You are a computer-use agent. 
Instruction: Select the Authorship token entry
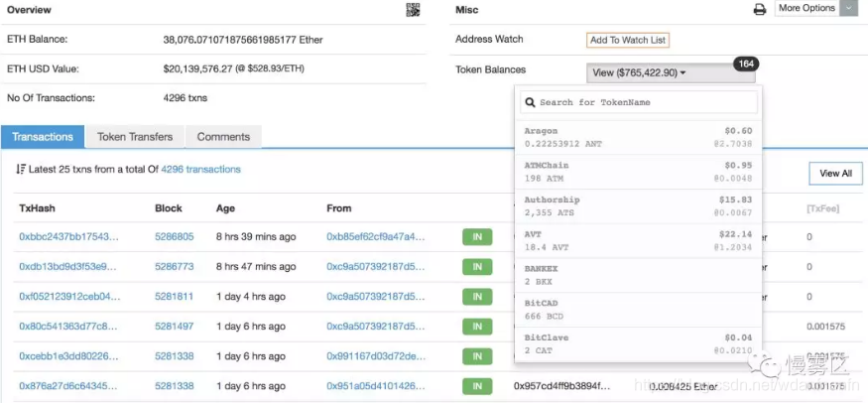coord(638,205)
